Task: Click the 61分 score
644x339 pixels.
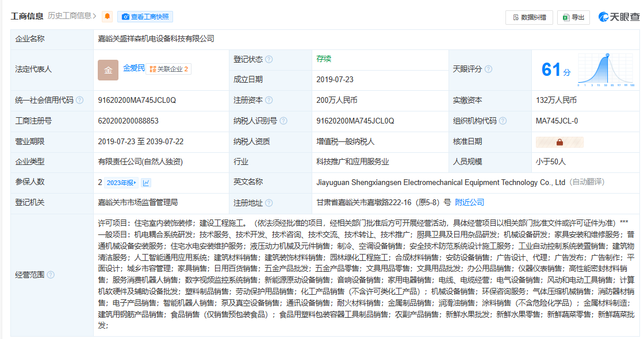Action: click(556, 70)
